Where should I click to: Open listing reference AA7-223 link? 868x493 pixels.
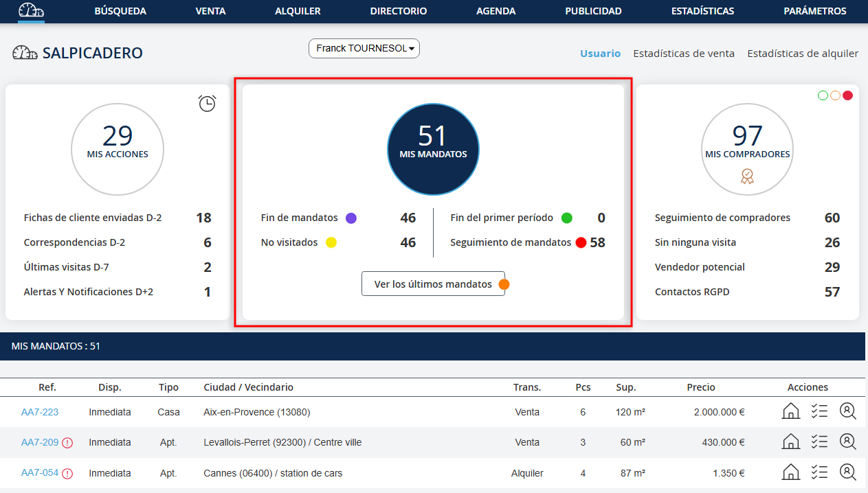pos(40,412)
